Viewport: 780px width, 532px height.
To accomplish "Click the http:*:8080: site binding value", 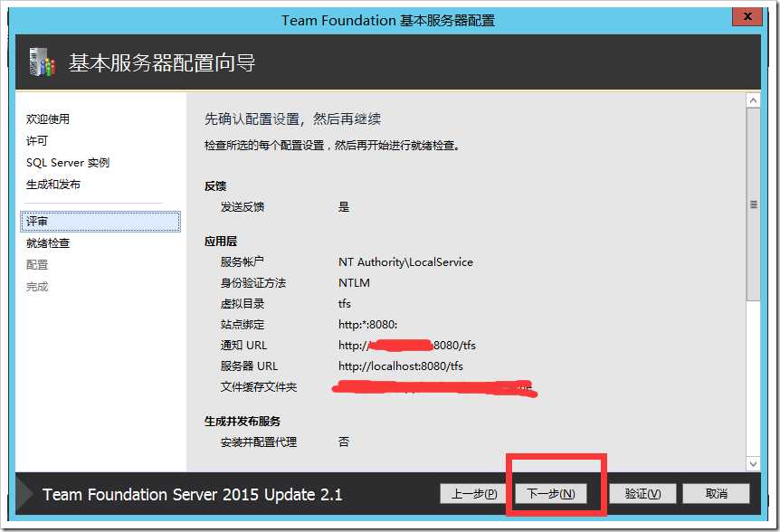I will [x=367, y=324].
